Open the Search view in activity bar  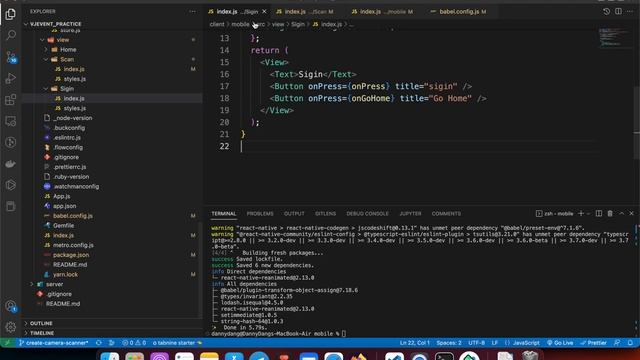point(11,35)
